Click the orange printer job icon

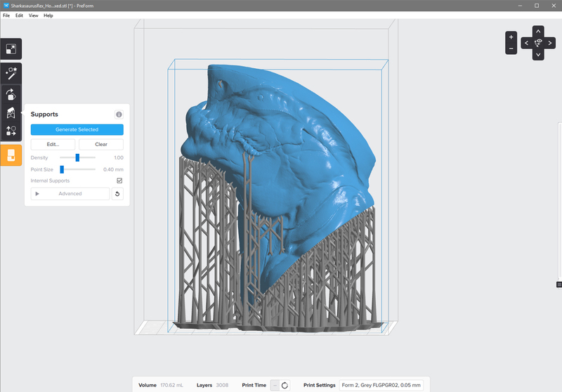click(x=11, y=155)
